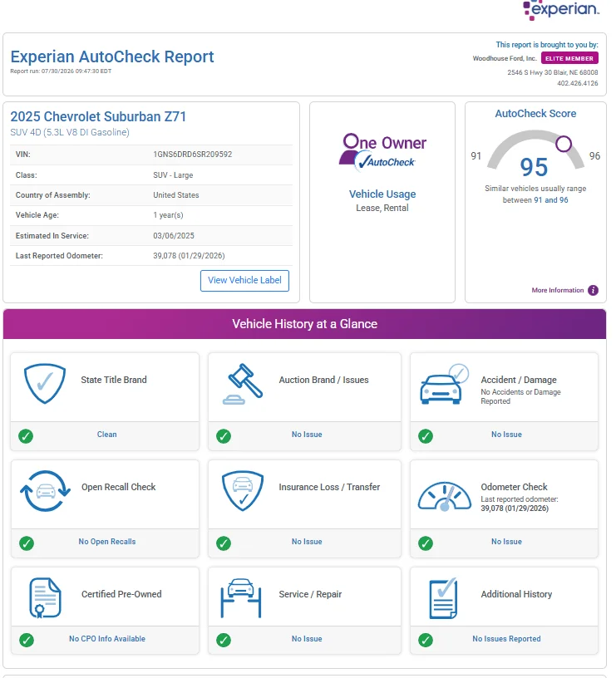Click green checkmark beside No CPO Info Available
616x678 pixels.
(27, 640)
